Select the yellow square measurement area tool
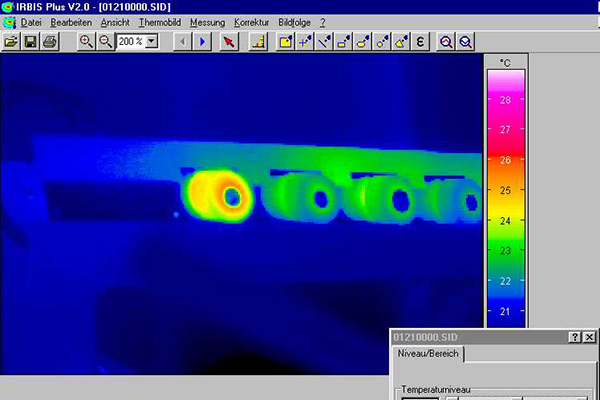 pyautogui.click(x=285, y=42)
